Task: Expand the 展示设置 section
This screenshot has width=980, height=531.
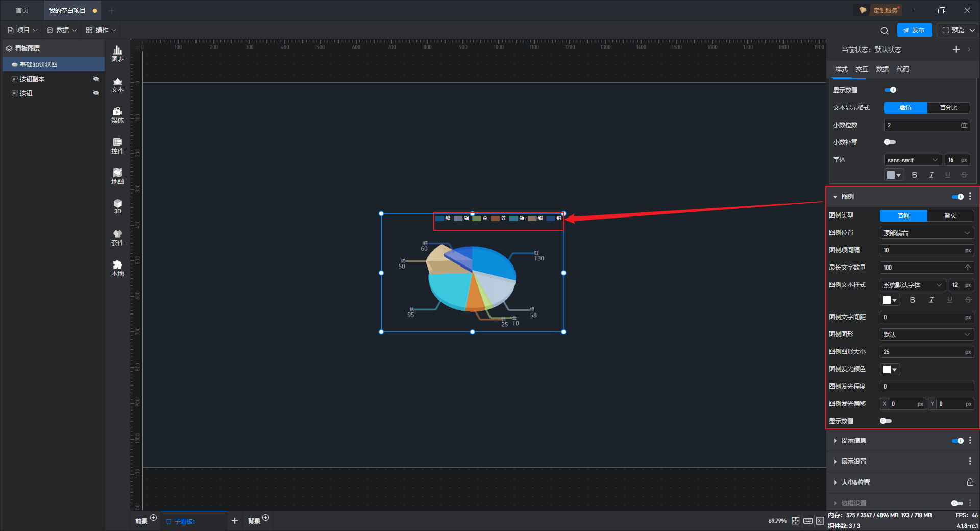Action: point(835,462)
